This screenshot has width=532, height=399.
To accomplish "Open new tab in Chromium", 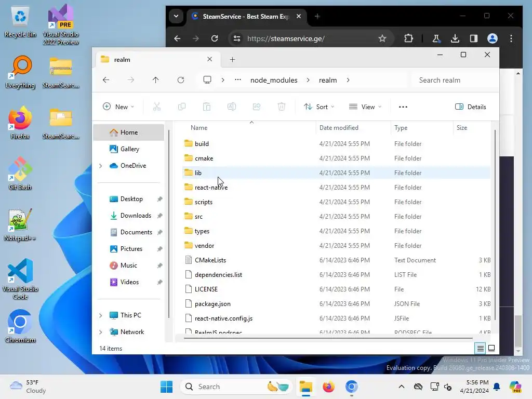I will 317,16.
